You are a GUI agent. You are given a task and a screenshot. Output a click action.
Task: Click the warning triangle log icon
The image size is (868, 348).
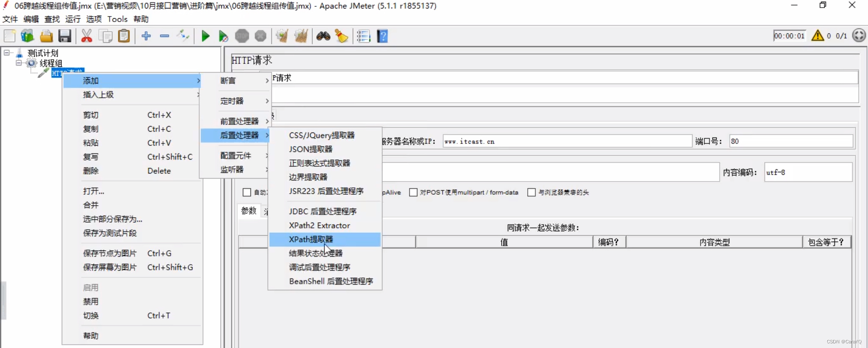(x=818, y=36)
